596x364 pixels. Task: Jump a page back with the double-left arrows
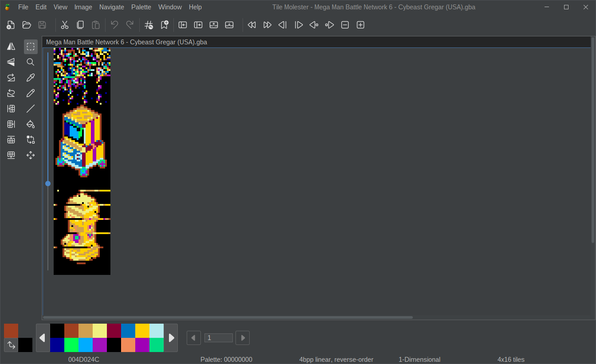point(252,25)
